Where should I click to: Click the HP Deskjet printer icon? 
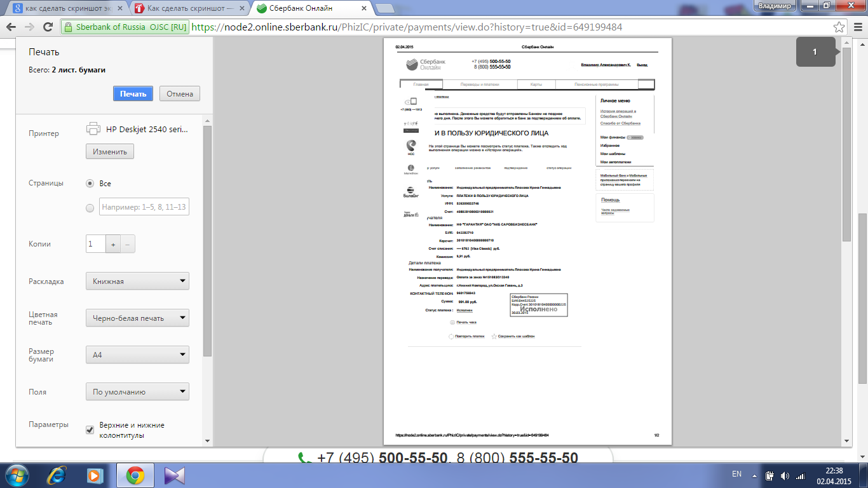pos(93,128)
